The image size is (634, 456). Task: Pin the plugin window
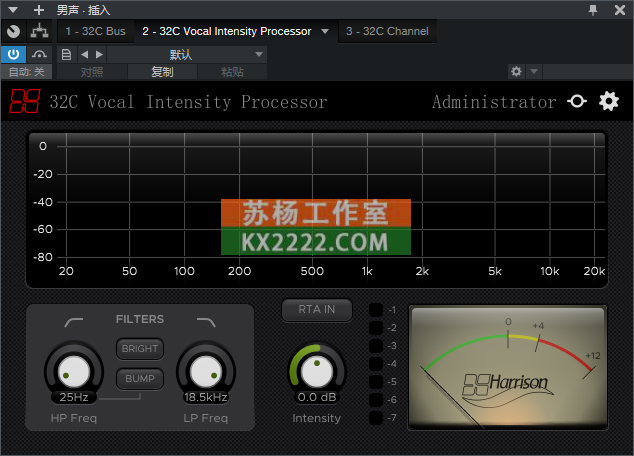pos(593,10)
